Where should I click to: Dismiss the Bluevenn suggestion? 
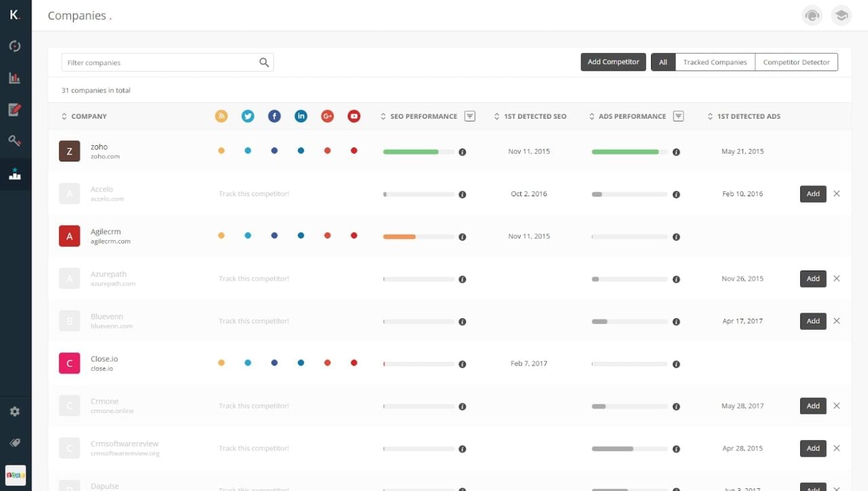pyautogui.click(x=837, y=321)
